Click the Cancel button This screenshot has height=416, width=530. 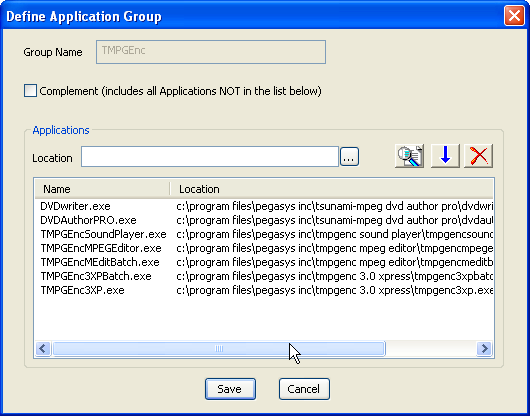tap(304, 389)
